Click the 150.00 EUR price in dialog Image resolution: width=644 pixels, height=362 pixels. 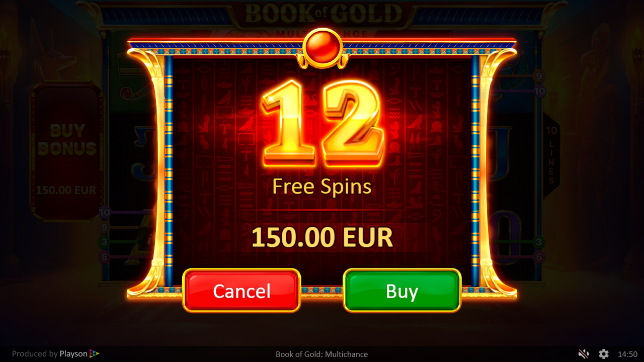322,237
